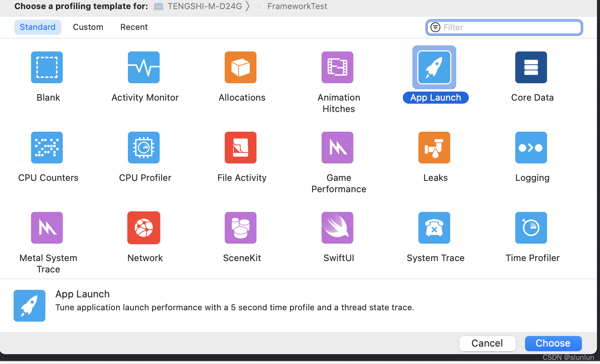Select the SceneKit template icon

[x=241, y=228]
